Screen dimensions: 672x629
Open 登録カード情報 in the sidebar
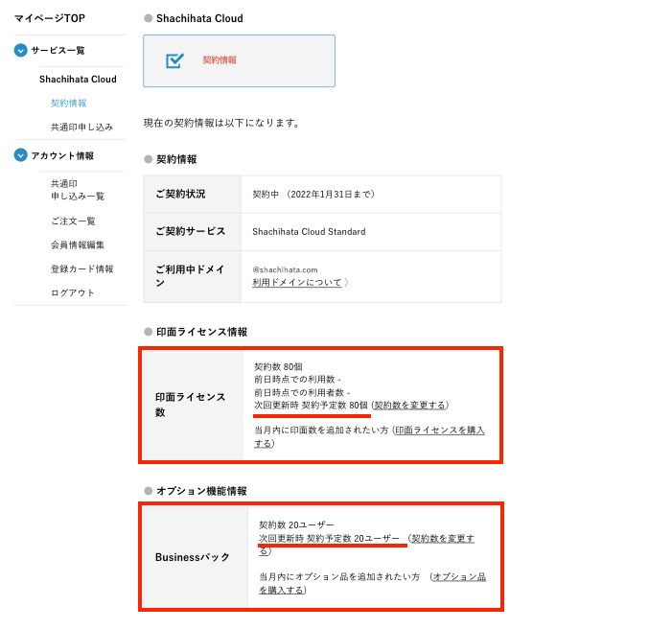[81, 268]
